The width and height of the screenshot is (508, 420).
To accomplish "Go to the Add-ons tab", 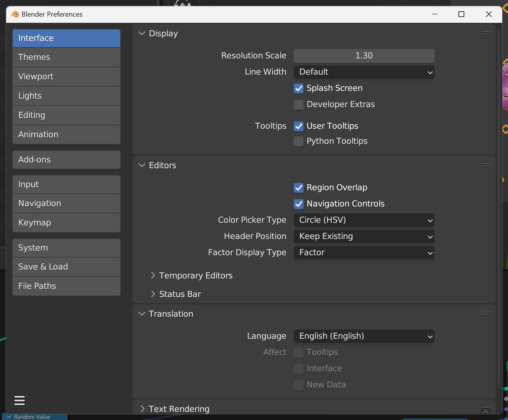I will pos(66,160).
